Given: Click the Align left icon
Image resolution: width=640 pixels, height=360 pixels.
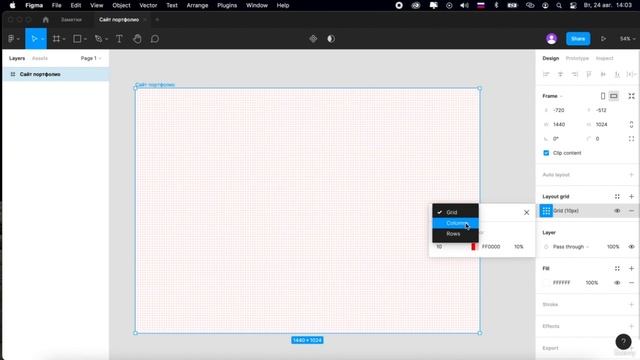Looking at the screenshot, I should click(x=546, y=74).
